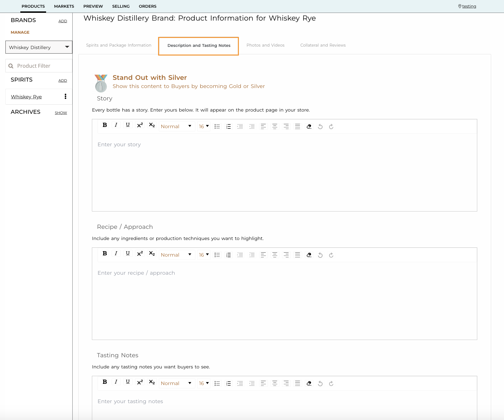
Task: Click the Product Filter search field
Action: pos(39,66)
